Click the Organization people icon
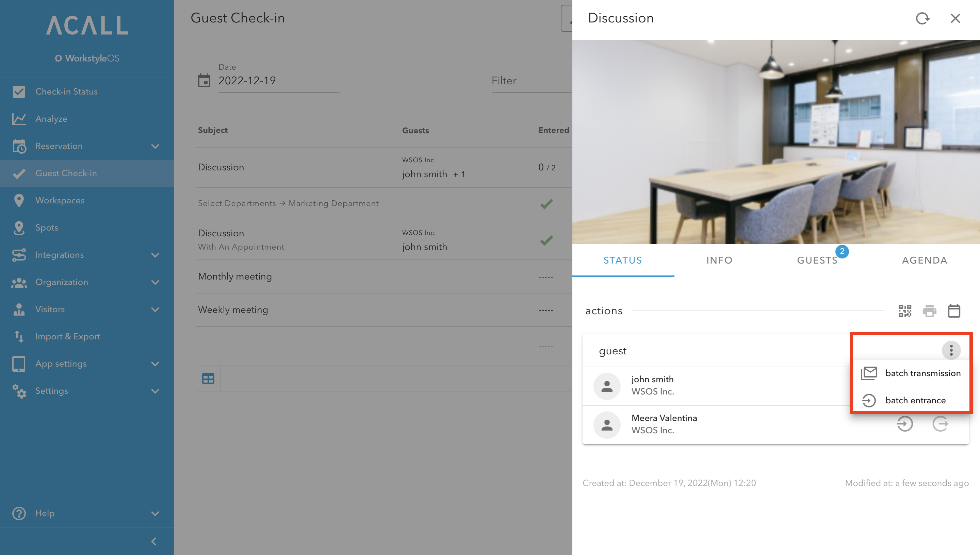This screenshot has height=555, width=980. [19, 282]
